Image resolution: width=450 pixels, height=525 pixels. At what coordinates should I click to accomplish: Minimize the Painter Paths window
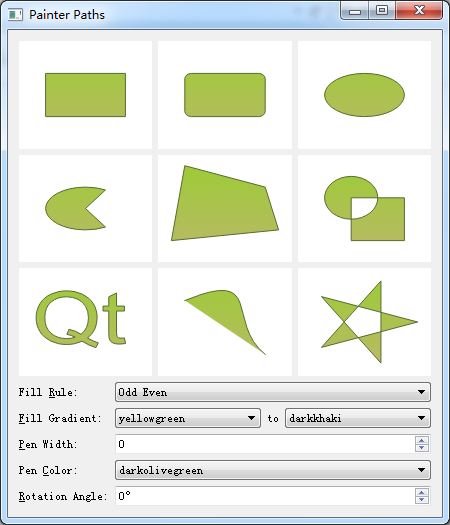tap(355, 11)
